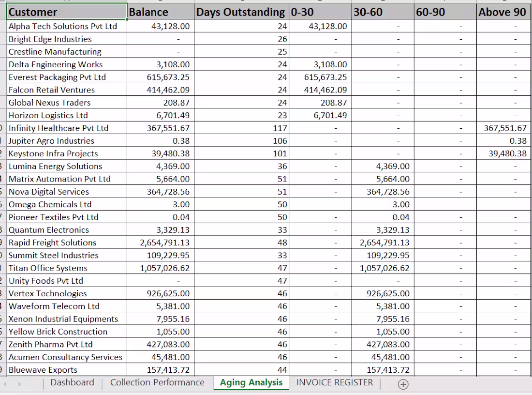Screen dimensions: 532x395
Task: Select 30-60 amount 157,413.72
Action: [x=383, y=370]
